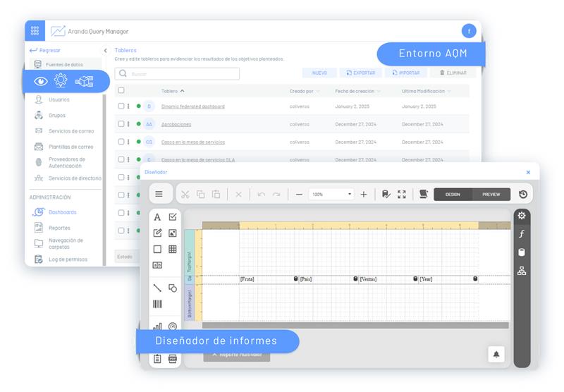This screenshot has height=392, width=564.
Task: Sort by the Creado por column
Action: click(318, 92)
